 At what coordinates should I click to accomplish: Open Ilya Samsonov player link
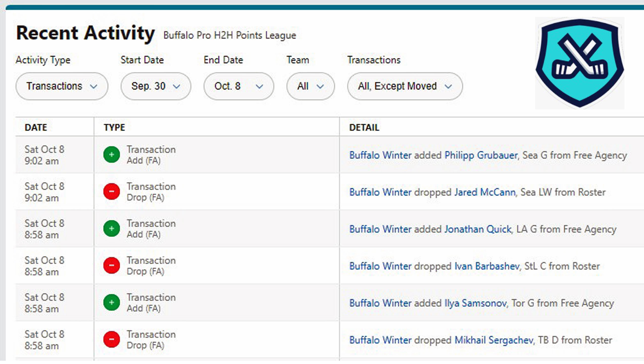pos(475,303)
